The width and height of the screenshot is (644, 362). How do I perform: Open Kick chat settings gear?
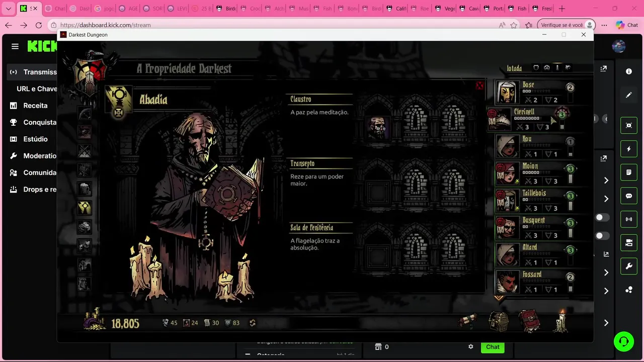point(471,347)
